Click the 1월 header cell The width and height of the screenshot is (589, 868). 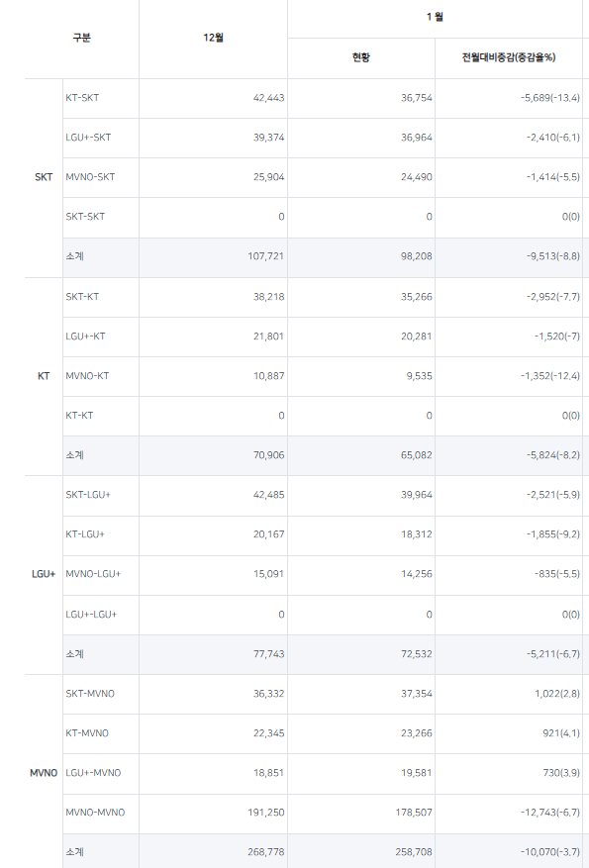435,17
